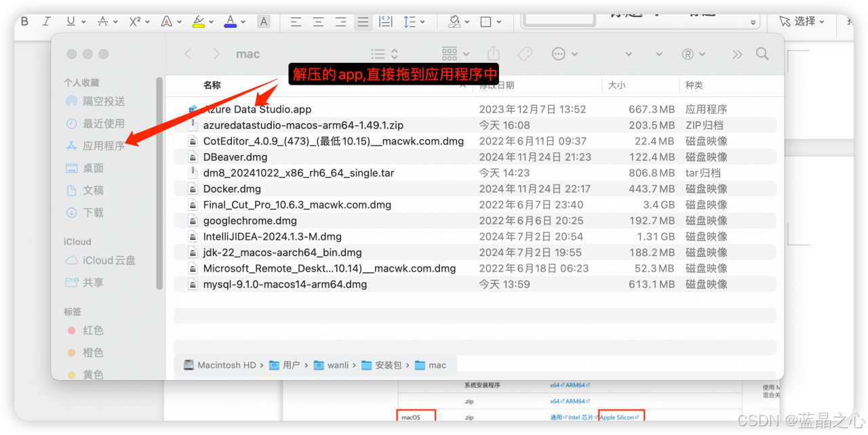Open 桌面 in the Finder sidebar
Screen dimensions: 868x435
pos(85,168)
